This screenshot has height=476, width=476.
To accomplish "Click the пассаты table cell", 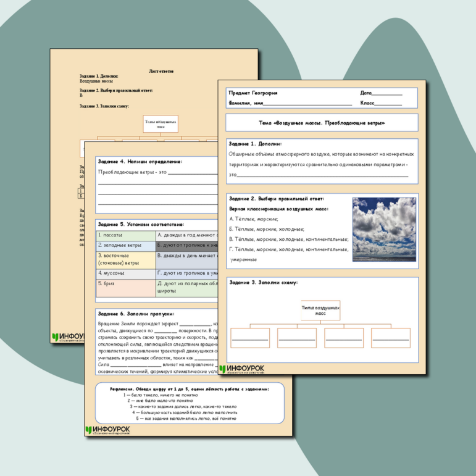I will [125, 235].
